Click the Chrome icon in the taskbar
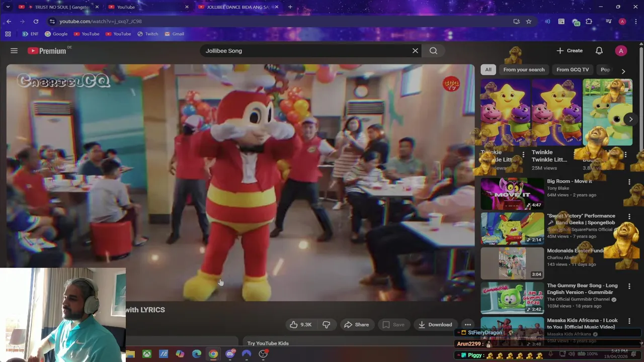 (x=213, y=354)
